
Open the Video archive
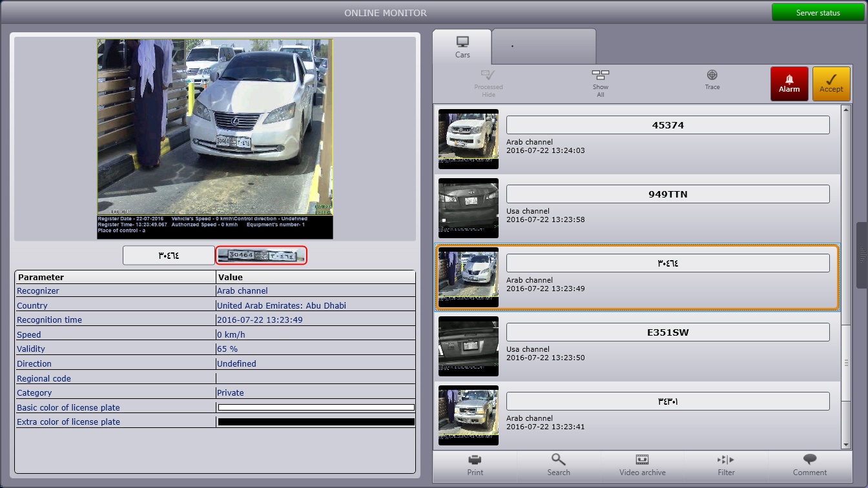[x=642, y=460]
